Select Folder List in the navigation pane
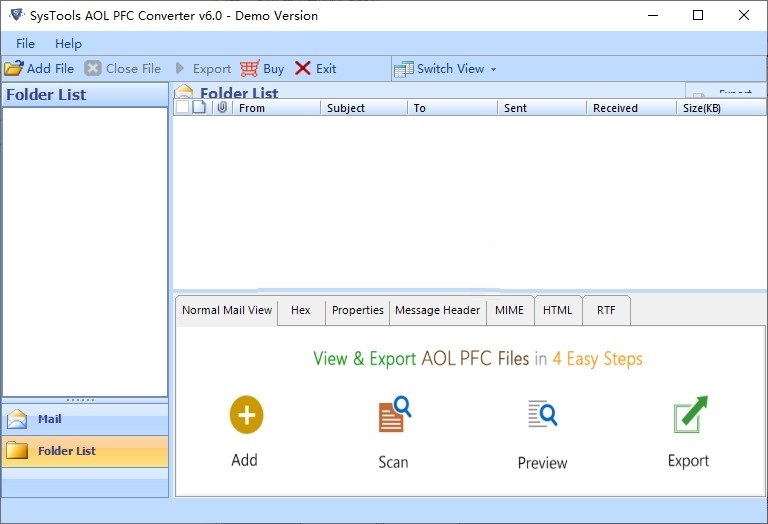This screenshot has height=524, width=768. [66, 451]
